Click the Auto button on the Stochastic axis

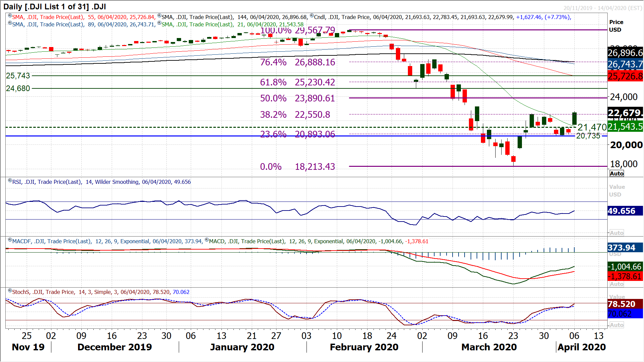(617, 325)
